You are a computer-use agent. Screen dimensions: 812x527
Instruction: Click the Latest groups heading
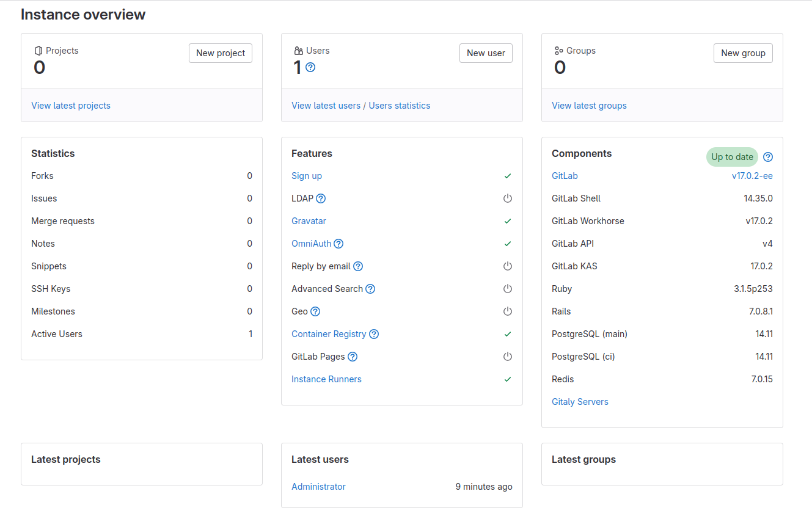click(x=583, y=459)
